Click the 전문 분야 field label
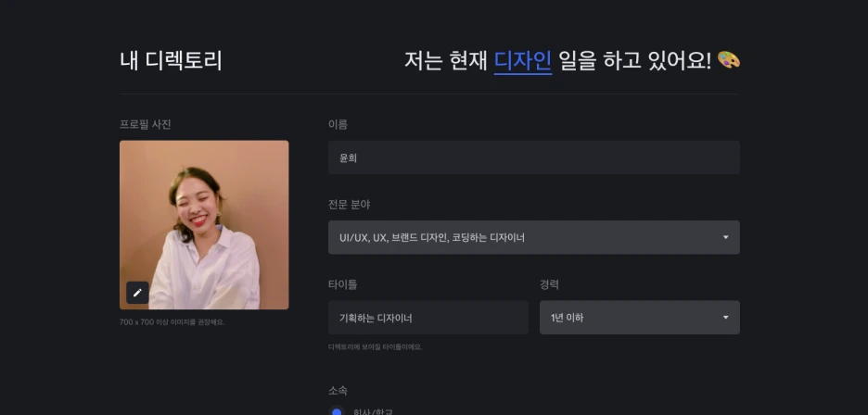Image resolution: width=868 pixels, height=415 pixels. pyautogui.click(x=350, y=205)
